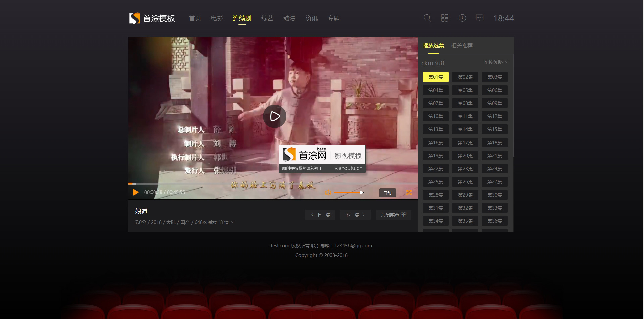The width and height of the screenshot is (644, 319).
Task: Click the 123456@qq.com footer email line
Action: [321, 246]
